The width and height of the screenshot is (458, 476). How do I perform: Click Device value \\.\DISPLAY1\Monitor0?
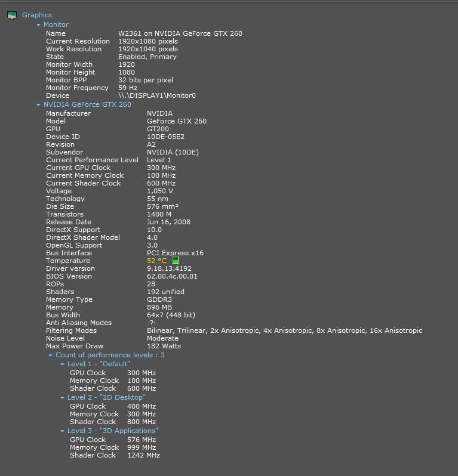[x=157, y=95]
